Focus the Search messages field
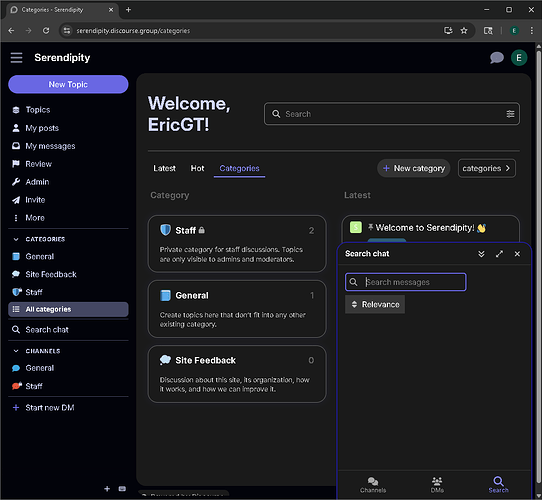Screen dimensions: 542x500 click(405, 282)
